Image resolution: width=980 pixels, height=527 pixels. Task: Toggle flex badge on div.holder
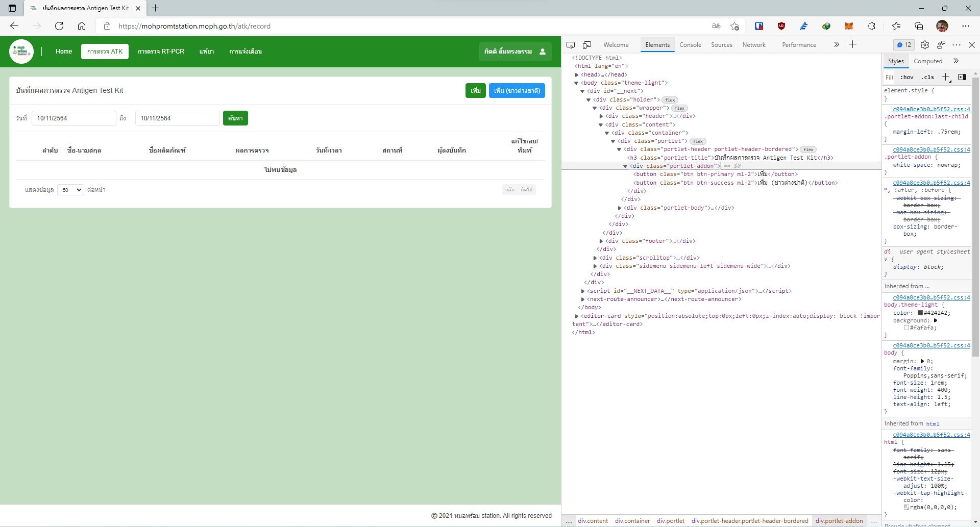click(x=670, y=100)
